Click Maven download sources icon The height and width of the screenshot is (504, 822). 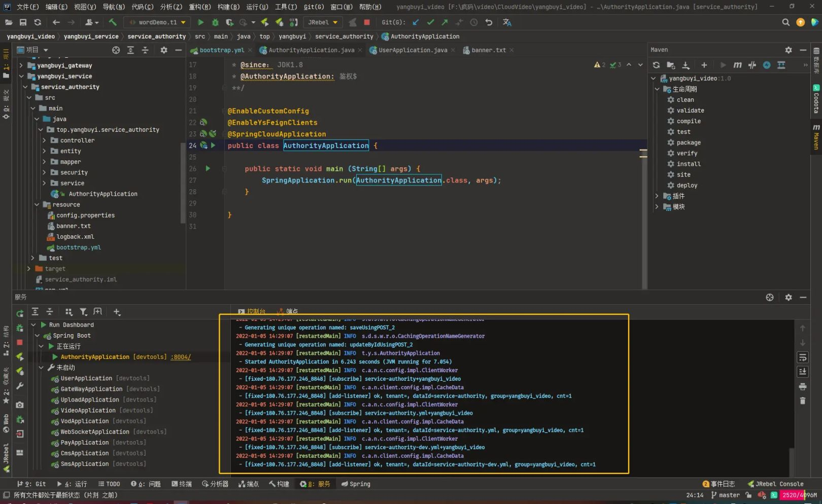[x=686, y=65]
